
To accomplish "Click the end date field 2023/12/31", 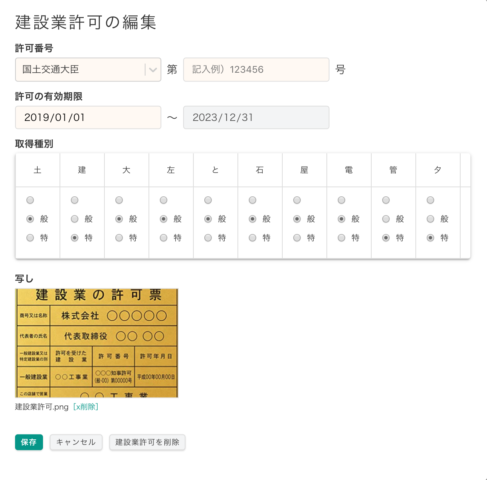I will 256,117.
